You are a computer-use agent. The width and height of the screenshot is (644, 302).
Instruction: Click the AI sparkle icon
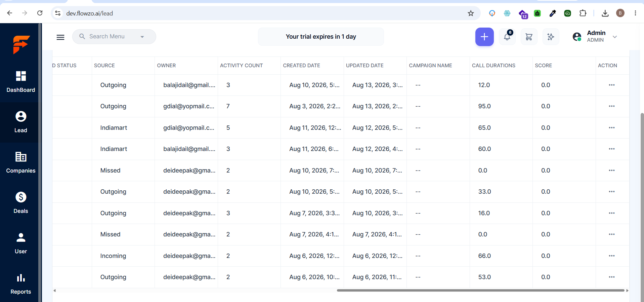coord(551,37)
